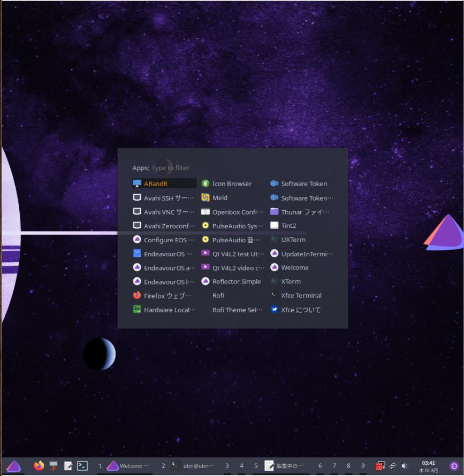Select the UXTerm entry
The image size is (464, 476).
(x=302, y=240)
